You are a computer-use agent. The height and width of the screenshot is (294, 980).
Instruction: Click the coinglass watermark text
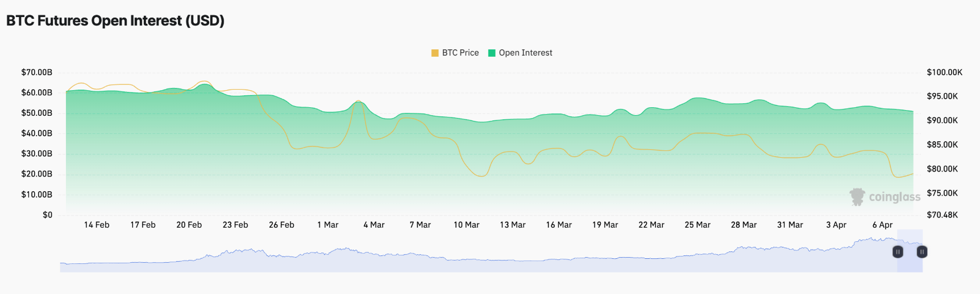pyautogui.click(x=894, y=197)
